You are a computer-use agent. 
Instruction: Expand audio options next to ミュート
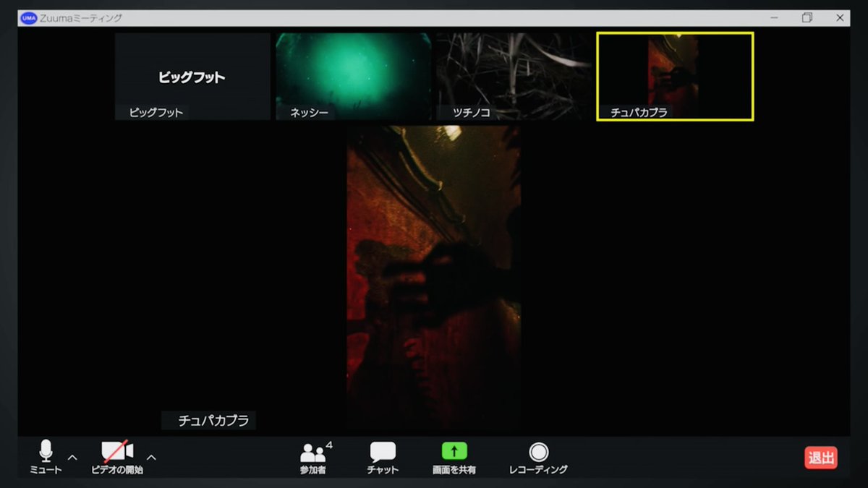(x=72, y=458)
